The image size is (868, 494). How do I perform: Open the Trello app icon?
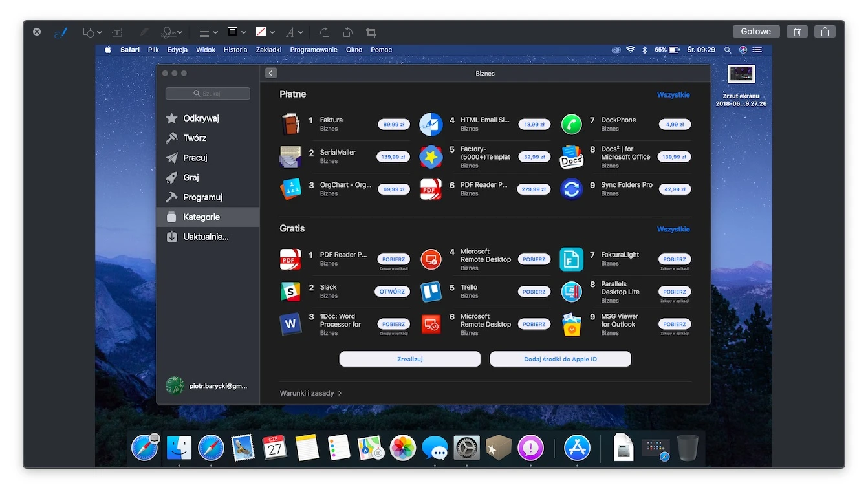coord(431,292)
